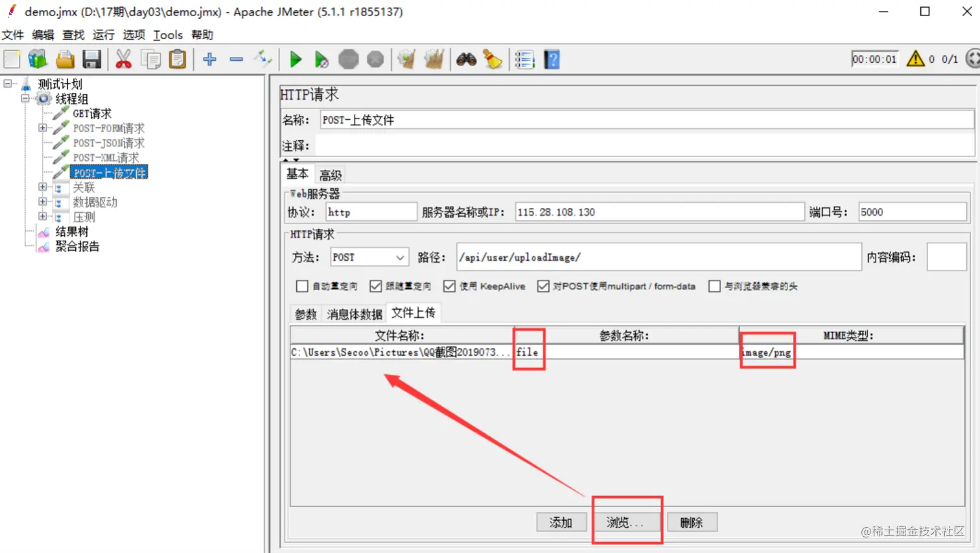Click the 路径 input field
980x553 pixels.
pyautogui.click(x=659, y=257)
